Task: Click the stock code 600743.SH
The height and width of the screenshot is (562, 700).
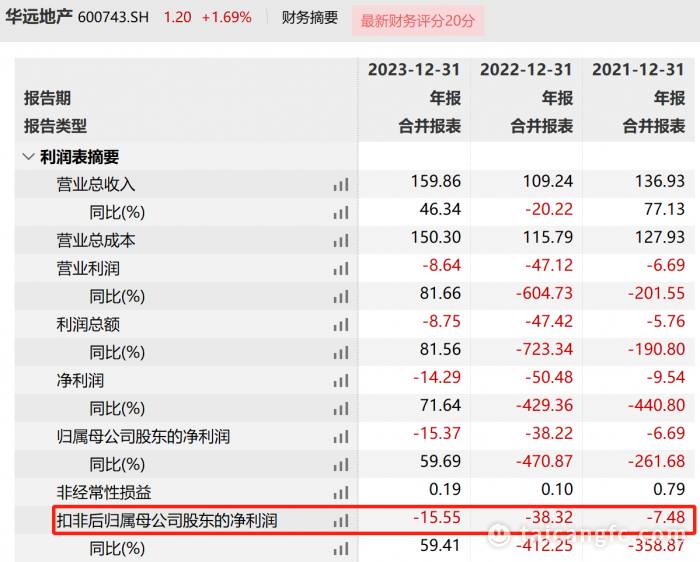Action: [113, 17]
